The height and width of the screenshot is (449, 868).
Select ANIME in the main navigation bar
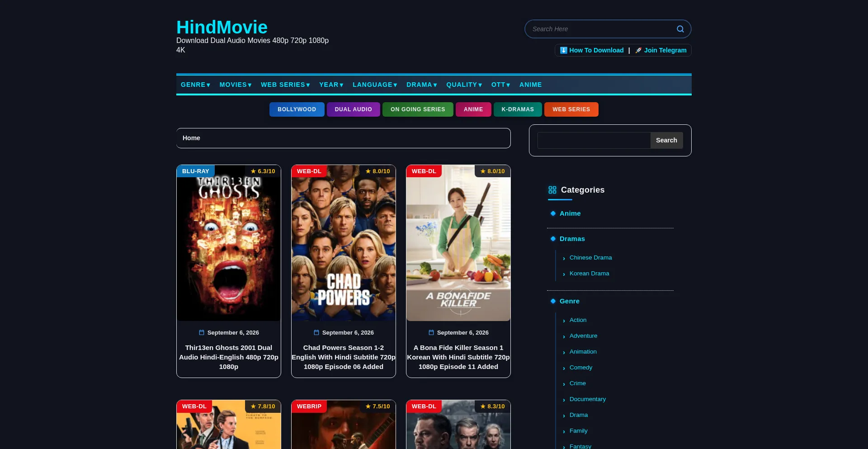tap(531, 85)
